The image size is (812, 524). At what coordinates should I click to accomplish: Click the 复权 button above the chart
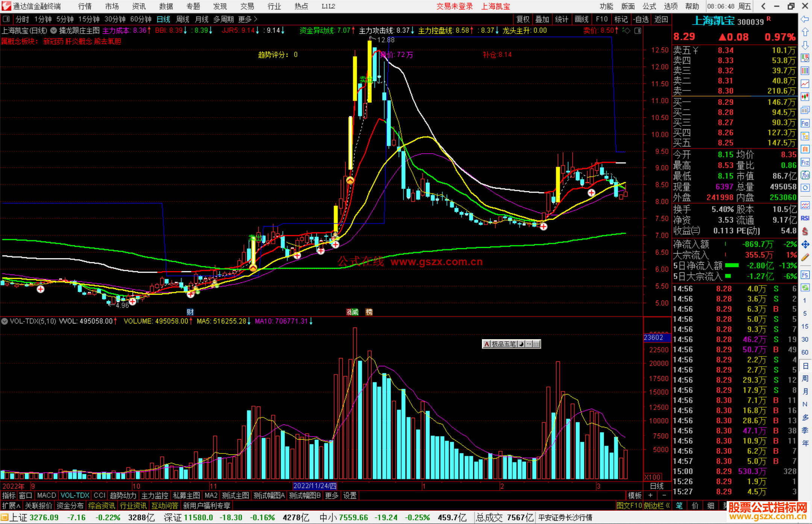click(523, 19)
